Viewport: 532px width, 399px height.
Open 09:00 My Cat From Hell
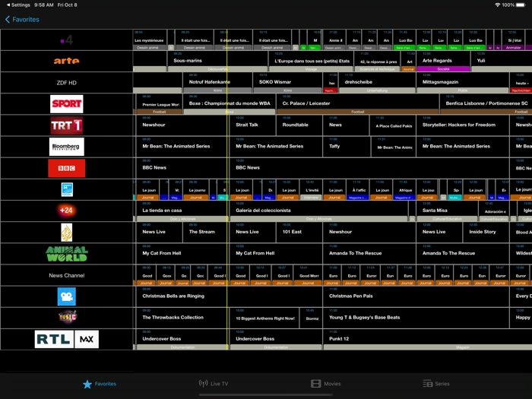click(182, 253)
